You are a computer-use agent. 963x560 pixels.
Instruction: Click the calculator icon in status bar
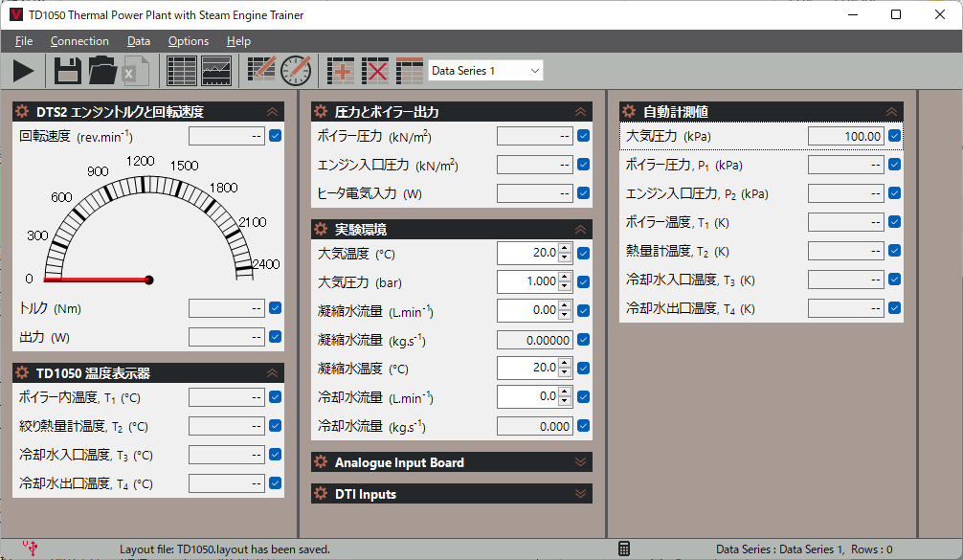[624, 549]
